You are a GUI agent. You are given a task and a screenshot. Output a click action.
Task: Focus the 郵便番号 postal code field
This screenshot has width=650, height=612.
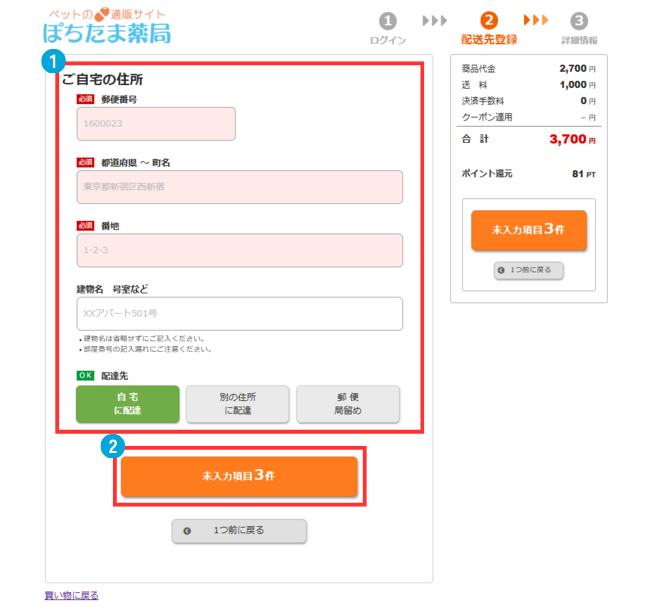click(x=156, y=124)
